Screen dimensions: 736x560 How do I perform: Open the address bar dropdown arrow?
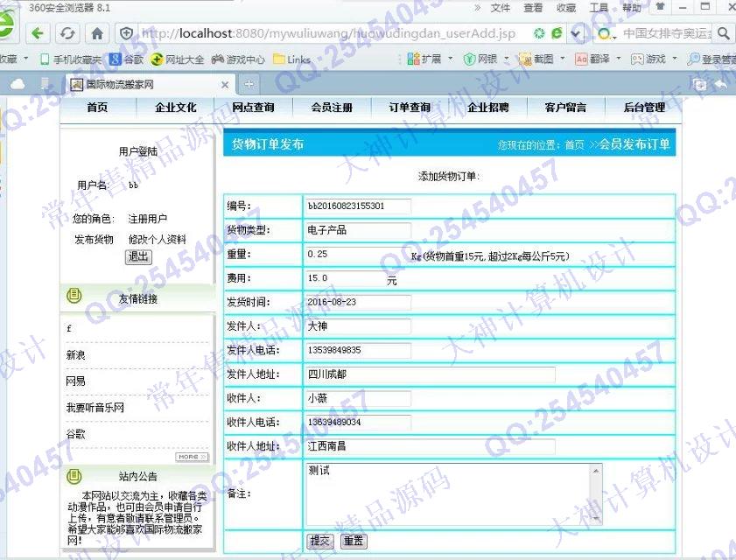point(576,34)
